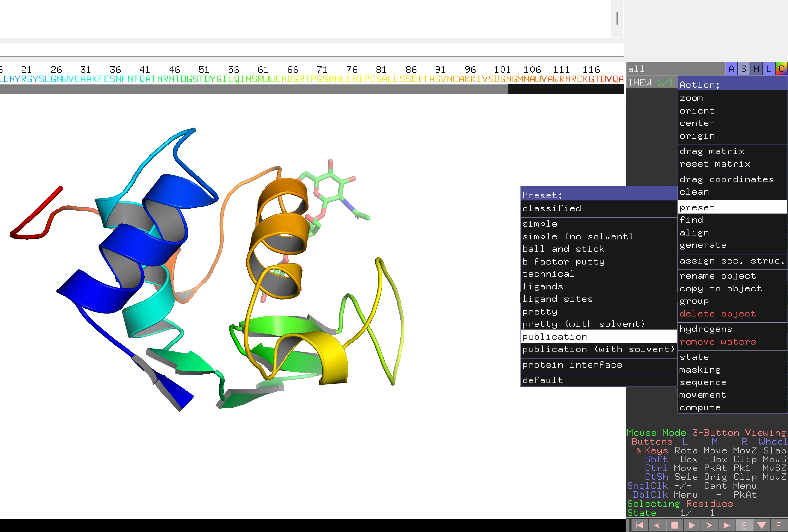Image resolution: width=788 pixels, height=532 pixels.
Task: Open the Color (C) menu for all
Action: pyautogui.click(x=781, y=69)
